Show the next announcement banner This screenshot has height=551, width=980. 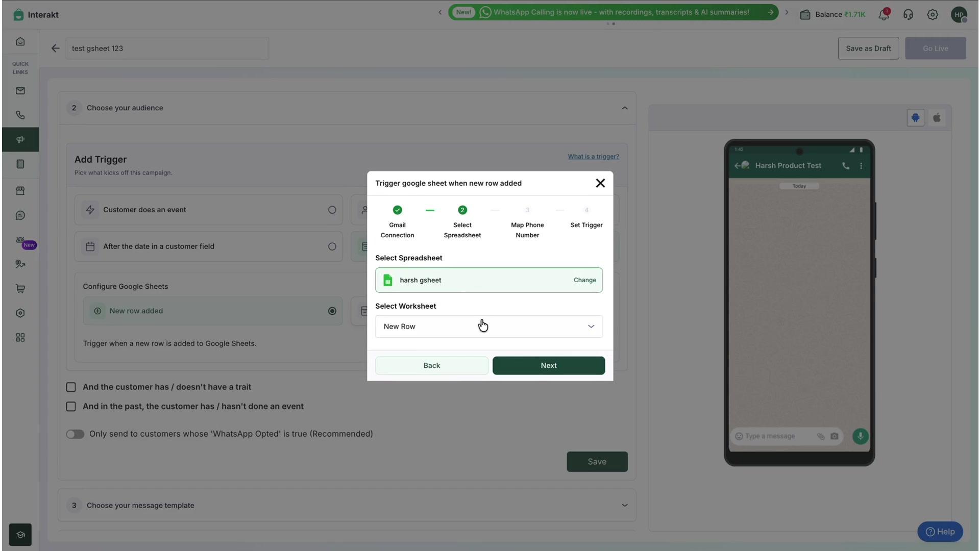tap(787, 12)
